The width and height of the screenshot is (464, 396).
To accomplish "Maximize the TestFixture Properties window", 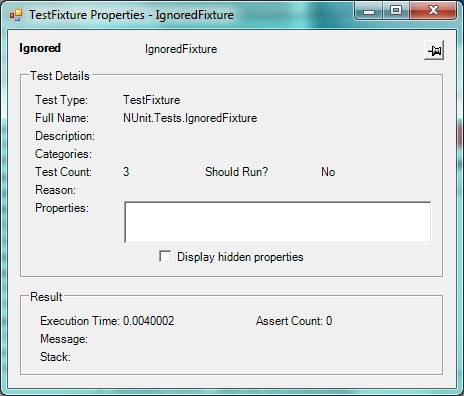I will pyautogui.click(x=396, y=11).
